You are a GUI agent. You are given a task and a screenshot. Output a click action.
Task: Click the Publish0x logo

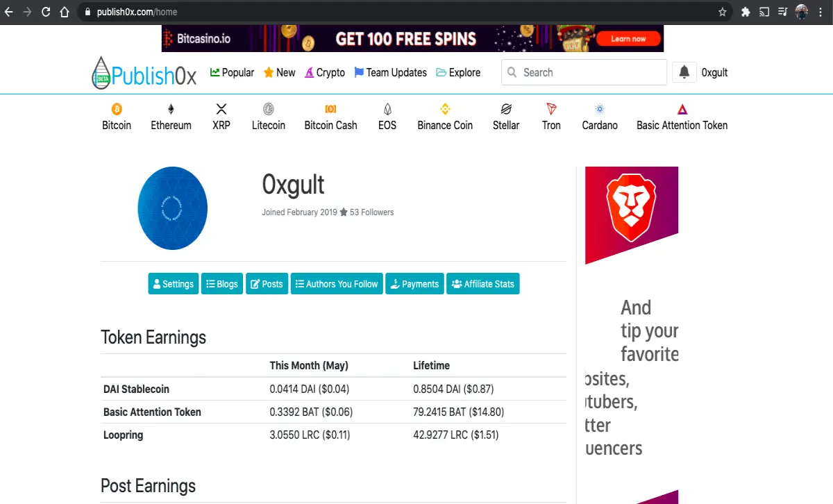[144, 72]
